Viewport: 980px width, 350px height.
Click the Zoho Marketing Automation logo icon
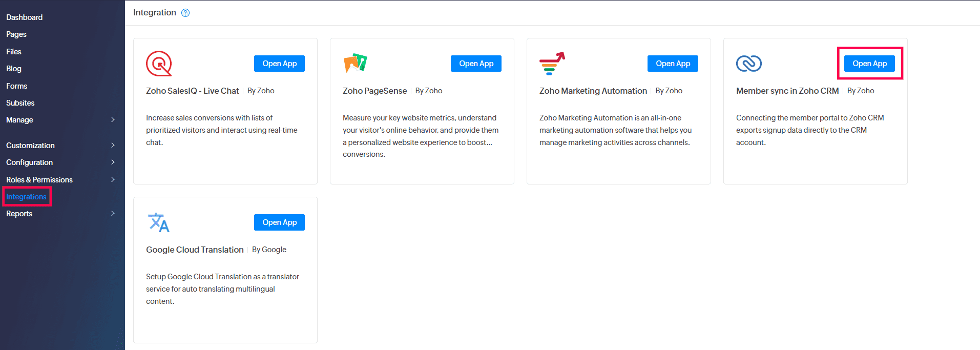click(552, 64)
